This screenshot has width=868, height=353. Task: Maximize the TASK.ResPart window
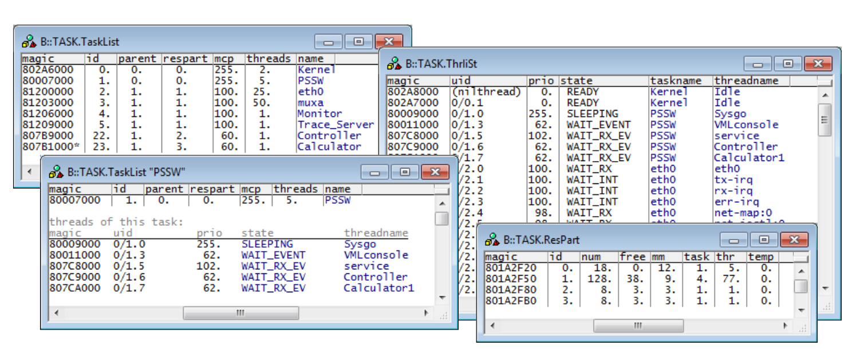pyautogui.click(x=763, y=240)
